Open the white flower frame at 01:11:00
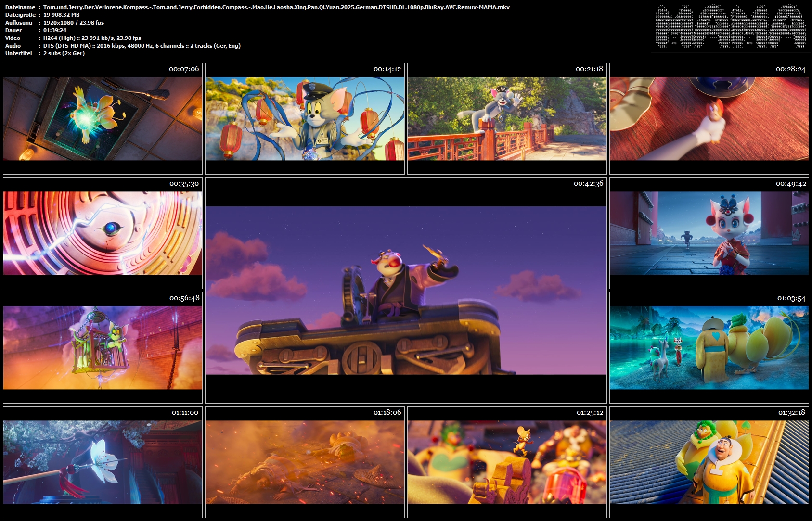Viewport: 812px width, 521px height. click(103, 462)
